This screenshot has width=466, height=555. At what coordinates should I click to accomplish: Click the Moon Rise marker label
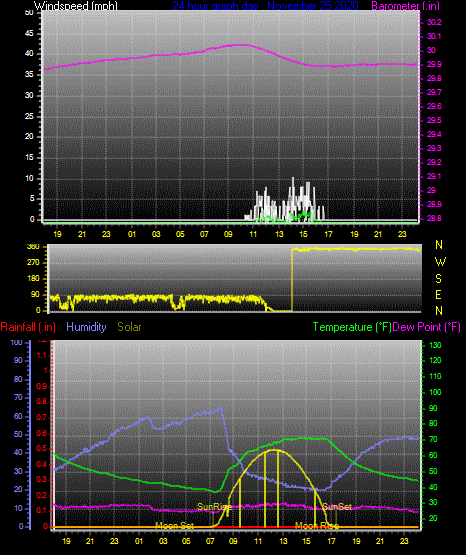point(317,526)
